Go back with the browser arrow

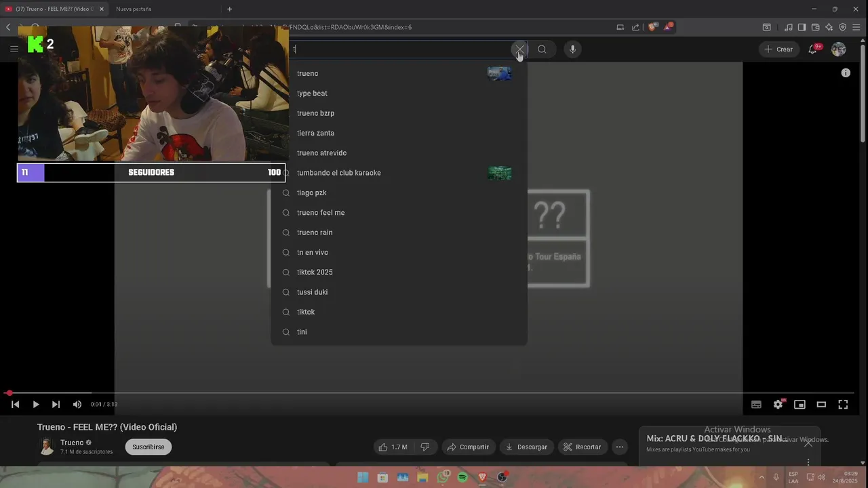coord(8,27)
